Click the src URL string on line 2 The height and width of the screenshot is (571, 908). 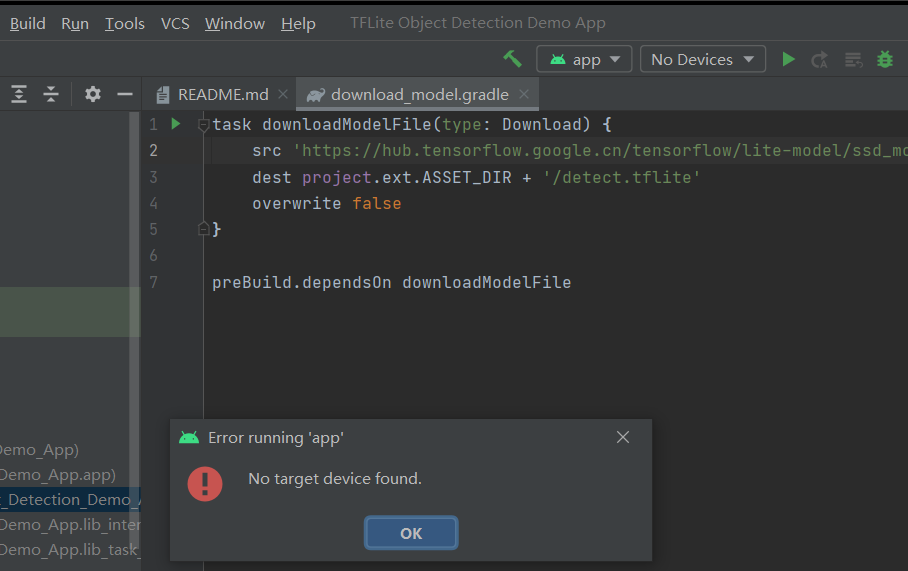coord(600,151)
